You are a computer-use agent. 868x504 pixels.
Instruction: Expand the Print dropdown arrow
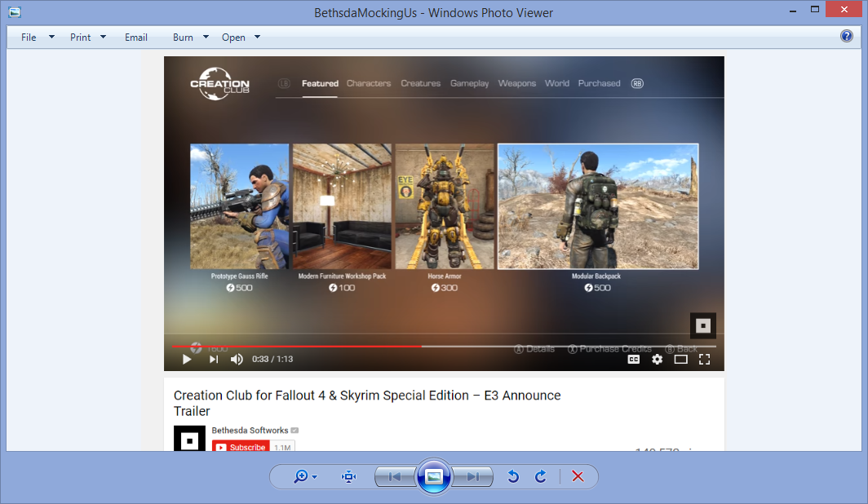point(103,37)
